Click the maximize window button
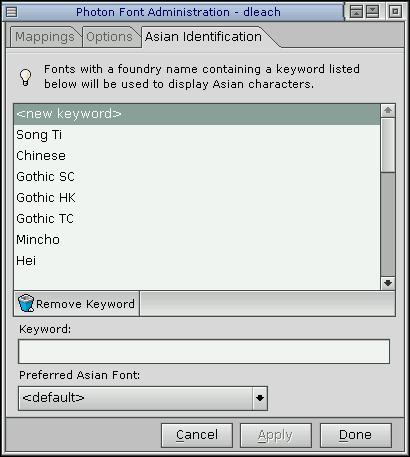Screen dimensions: 410x457 click(395, 12)
